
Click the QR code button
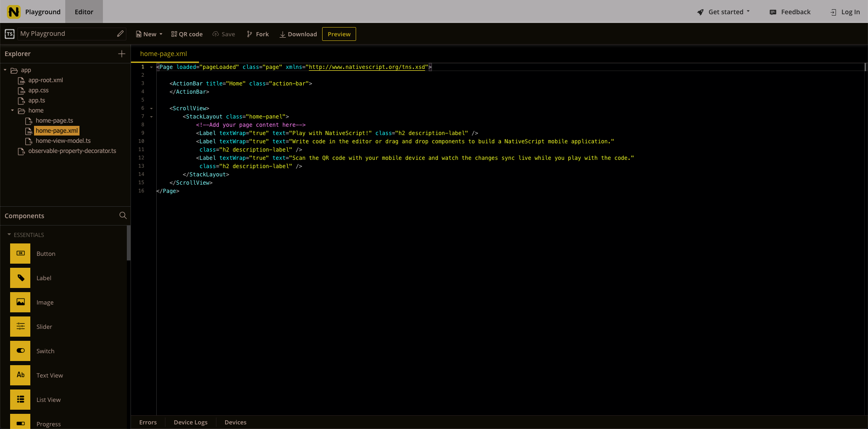[187, 34]
